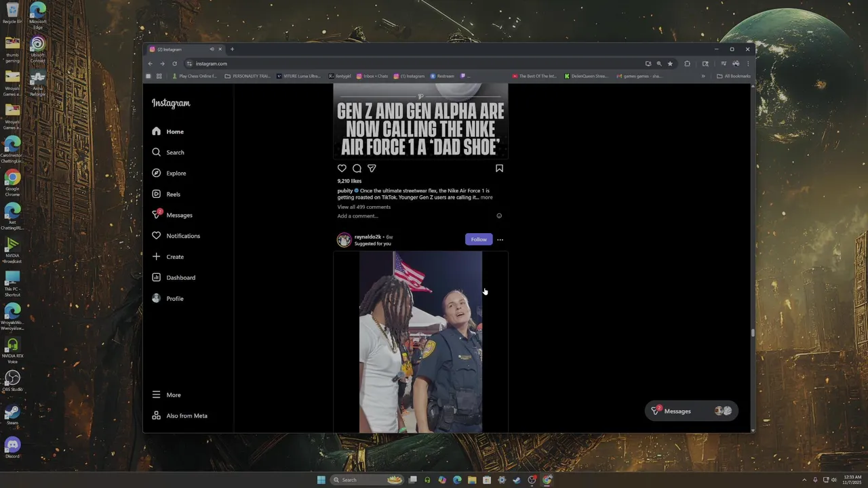Open DeJenQueen Stream bookmark

pyautogui.click(x=587, y=76)
